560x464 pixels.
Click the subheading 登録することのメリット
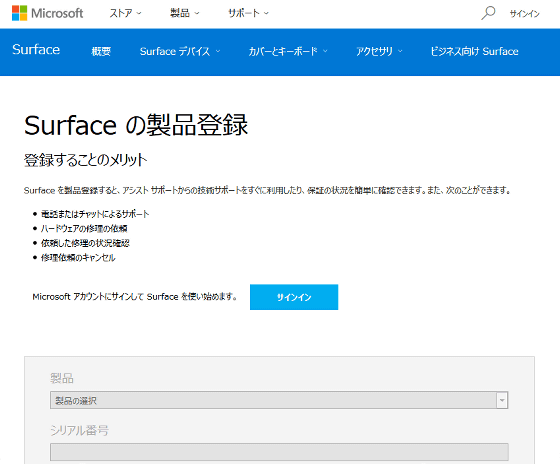pyautogui.click(x=85, y=160)
